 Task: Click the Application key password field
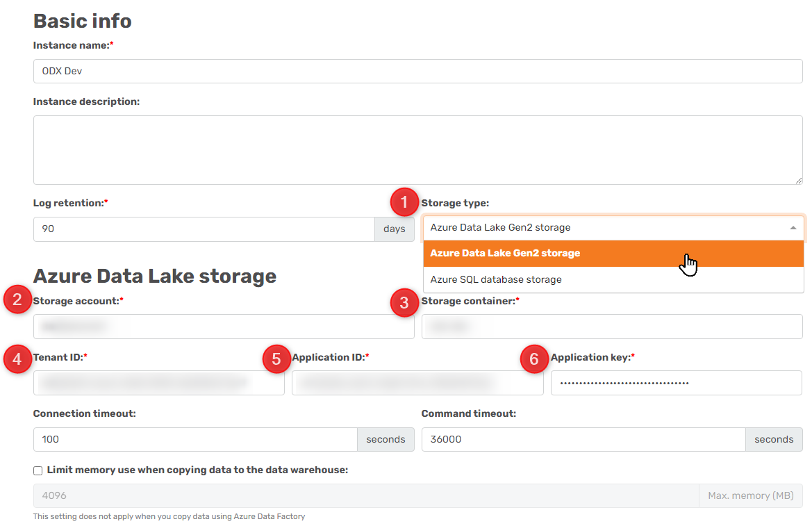(677, 383)
